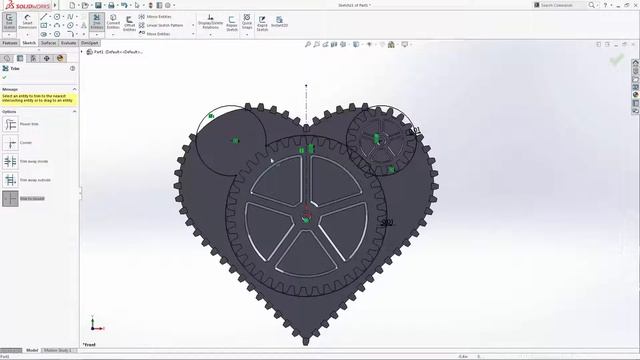Select the Arc sketch tool

(x=57, y=25)
